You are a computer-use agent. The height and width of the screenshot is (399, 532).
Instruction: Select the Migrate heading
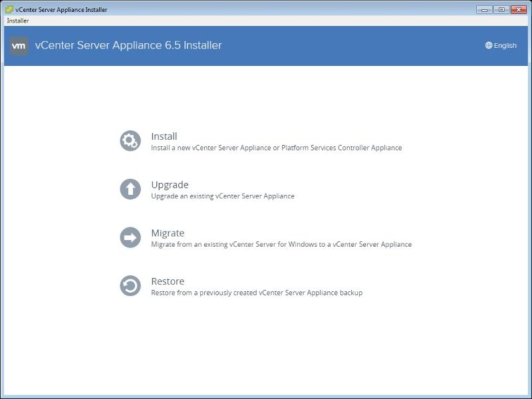click(x=168, y=233)
